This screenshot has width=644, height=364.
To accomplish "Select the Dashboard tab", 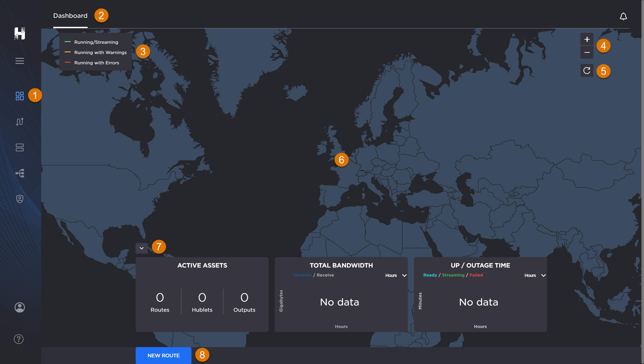I will 70,15.
